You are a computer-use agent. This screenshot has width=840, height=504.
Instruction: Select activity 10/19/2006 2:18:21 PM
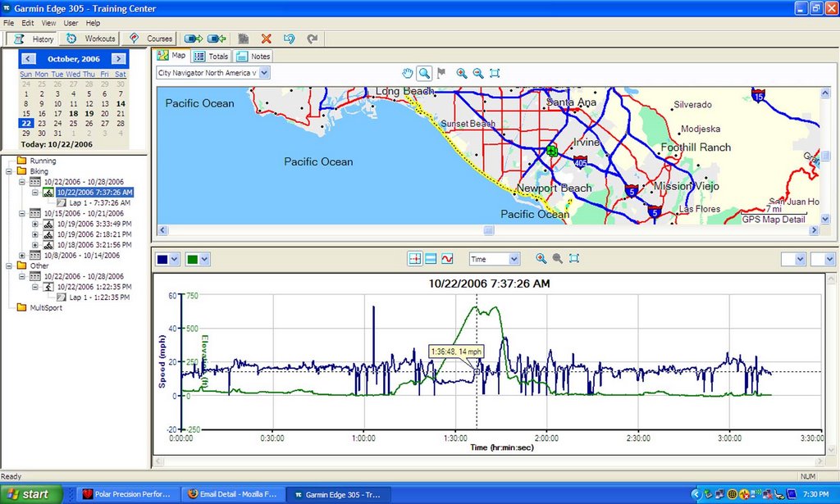(x=94, y=234)
